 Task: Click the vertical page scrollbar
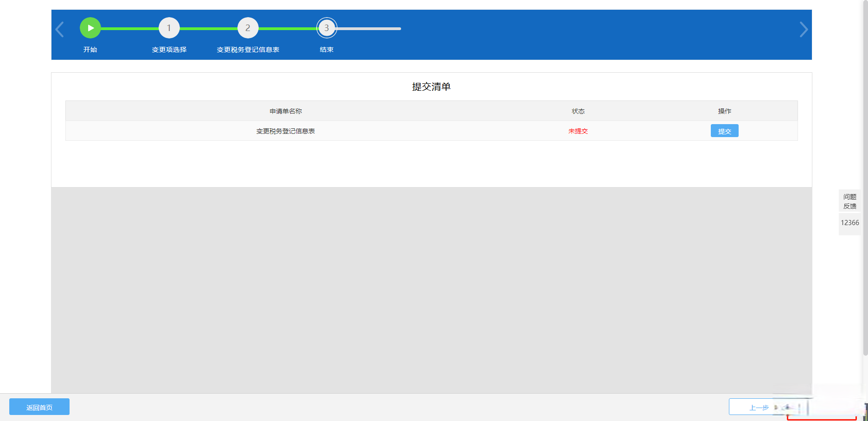pyautogui.click(x=865, y=185)
